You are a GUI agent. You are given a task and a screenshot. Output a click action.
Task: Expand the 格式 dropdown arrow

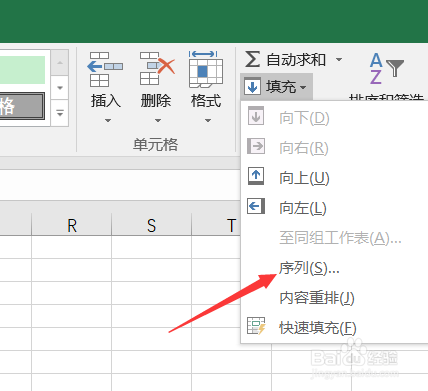[208, 120]
